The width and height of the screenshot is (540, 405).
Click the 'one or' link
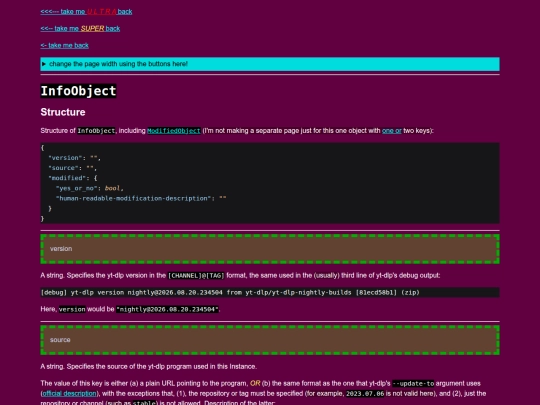click(392, 131)
